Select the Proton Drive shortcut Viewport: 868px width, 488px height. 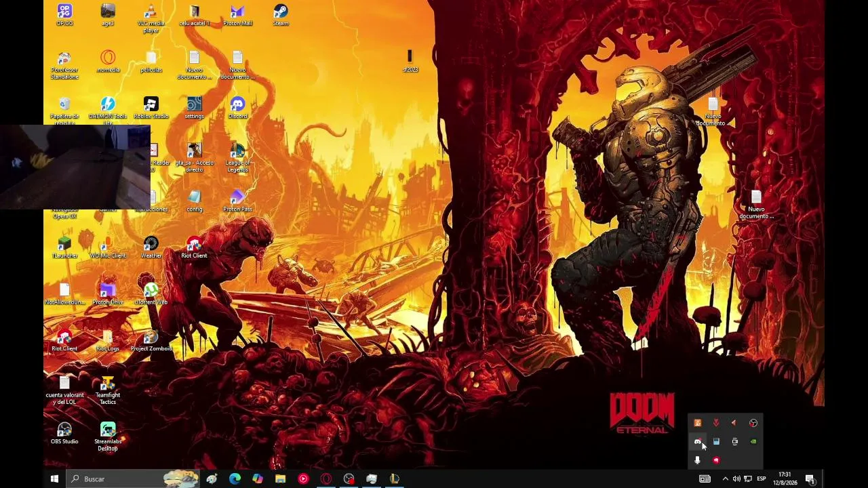[x=108, y=293]
